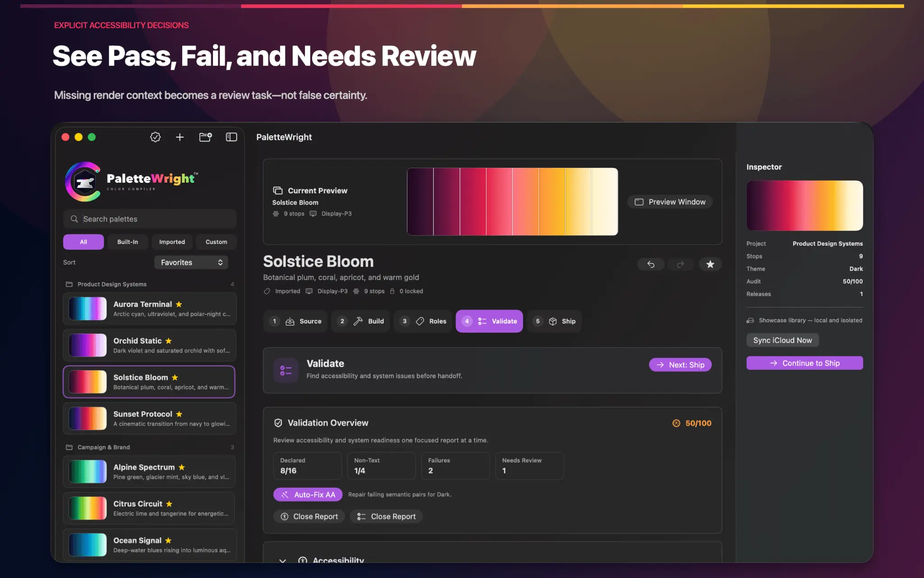924x578 pixels.
Task: Click Close Report with accessibility icon
Action: (x=309, y=516)
